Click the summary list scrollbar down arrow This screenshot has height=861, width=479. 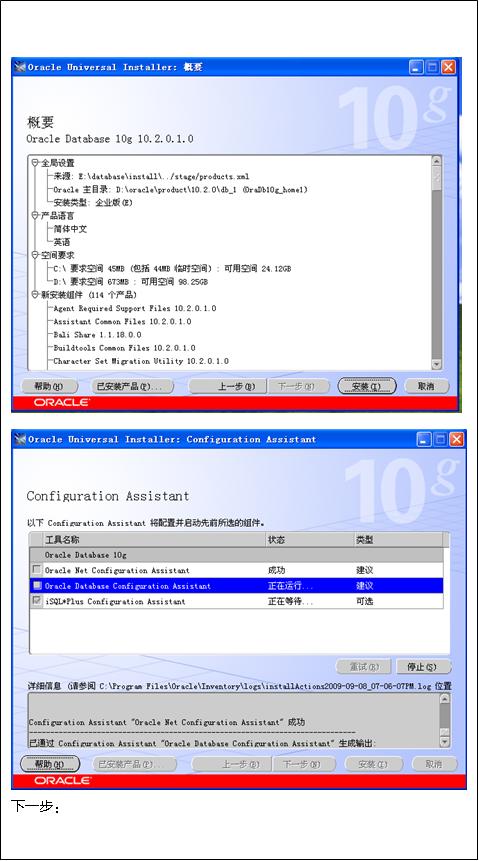pyautogui.click(x=437, y=364)
